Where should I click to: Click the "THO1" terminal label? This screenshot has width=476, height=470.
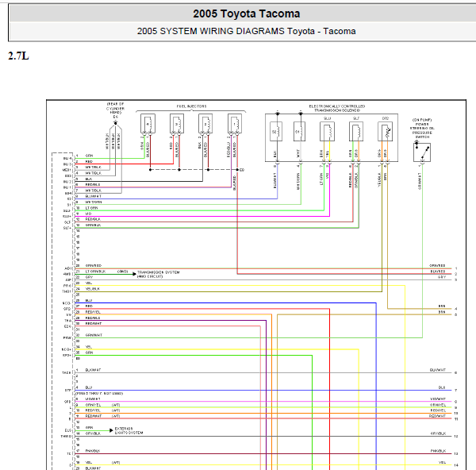click(67, 291)
